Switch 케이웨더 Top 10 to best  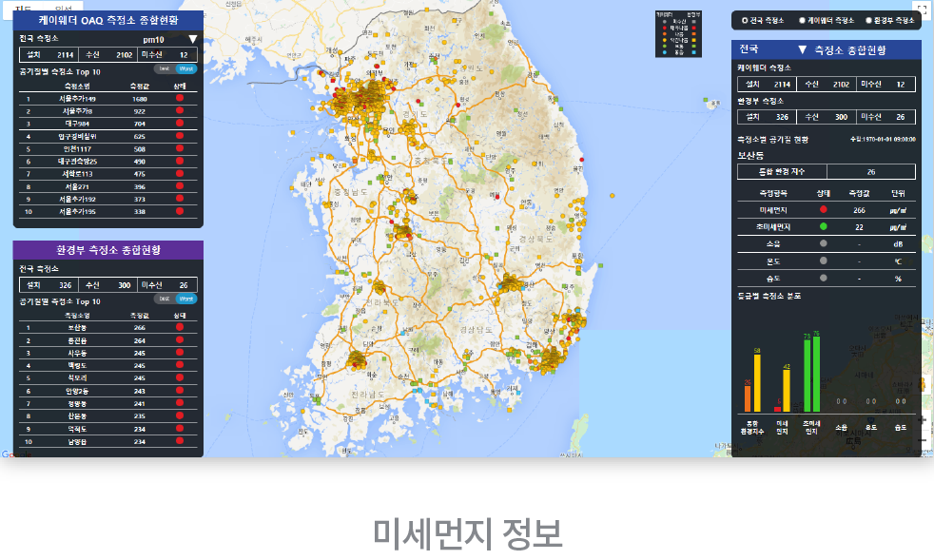click(x=165, y=70)
